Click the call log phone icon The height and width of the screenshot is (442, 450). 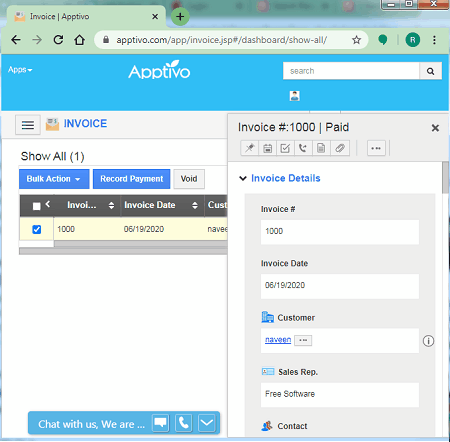303,148
